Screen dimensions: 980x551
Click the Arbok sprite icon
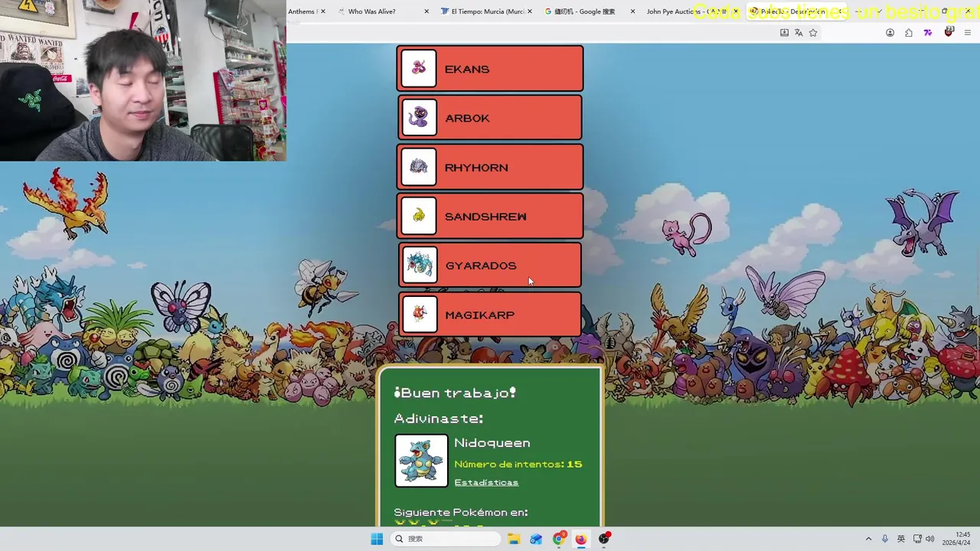pyautogui.click(x=419, y=118)
